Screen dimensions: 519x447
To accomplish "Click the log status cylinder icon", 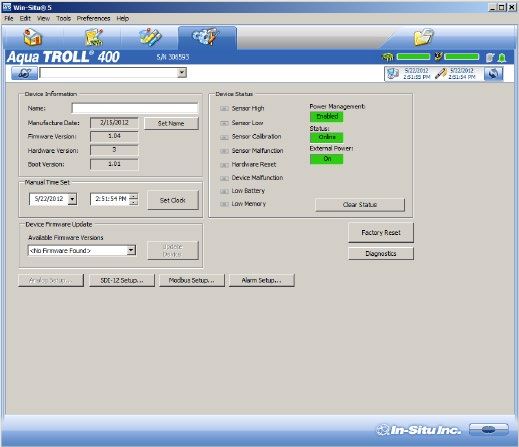I will 489,58.
